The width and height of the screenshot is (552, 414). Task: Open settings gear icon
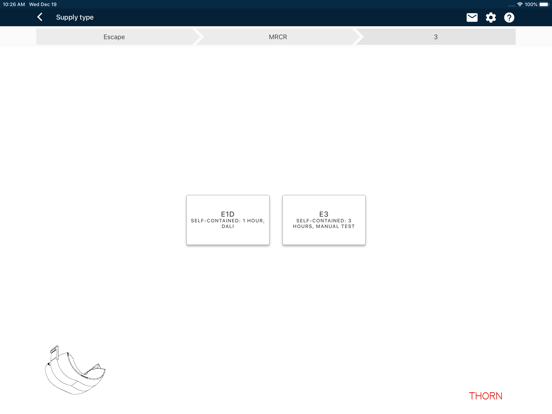tap(491, 17)
